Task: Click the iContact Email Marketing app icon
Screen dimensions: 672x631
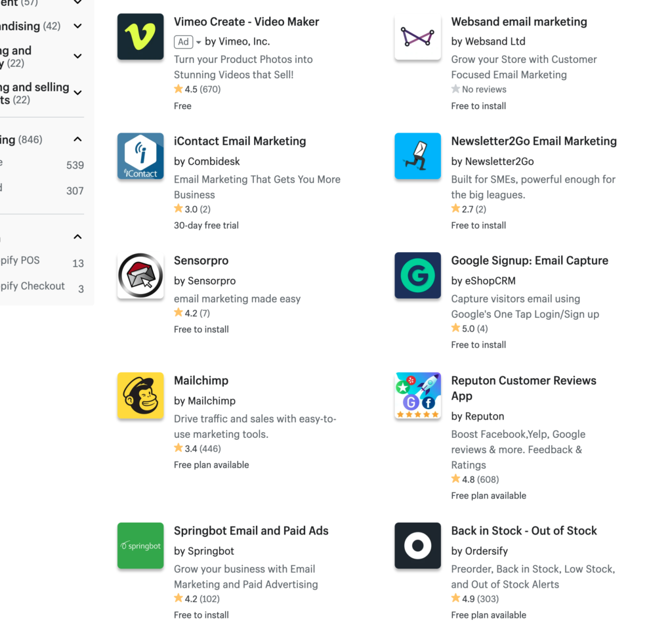Action: tap(140, 156)
